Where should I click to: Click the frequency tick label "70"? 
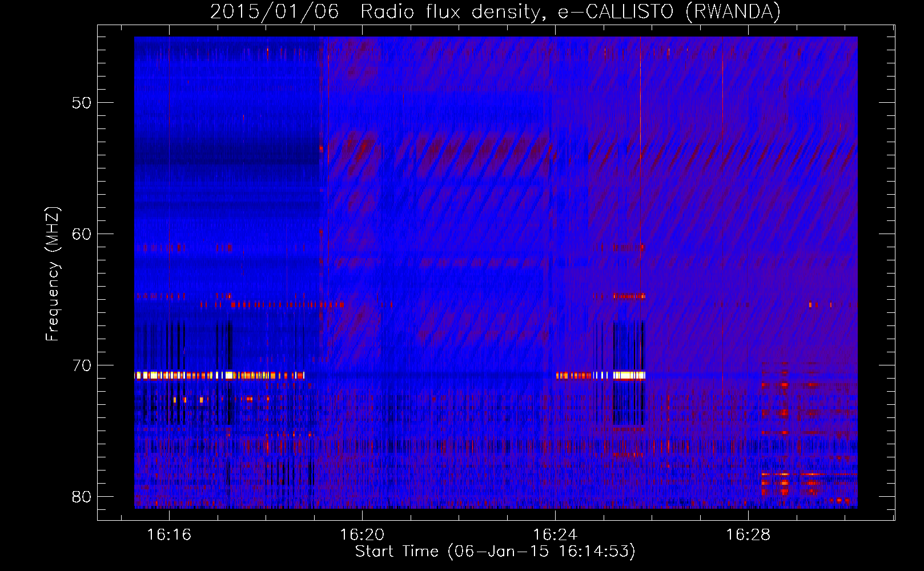point(82,365)
